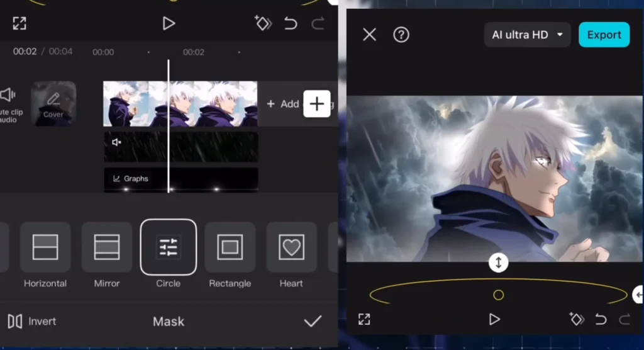Play the video in right preview
The height and width of the screenshot is (350, 644).
click(494, 319)
